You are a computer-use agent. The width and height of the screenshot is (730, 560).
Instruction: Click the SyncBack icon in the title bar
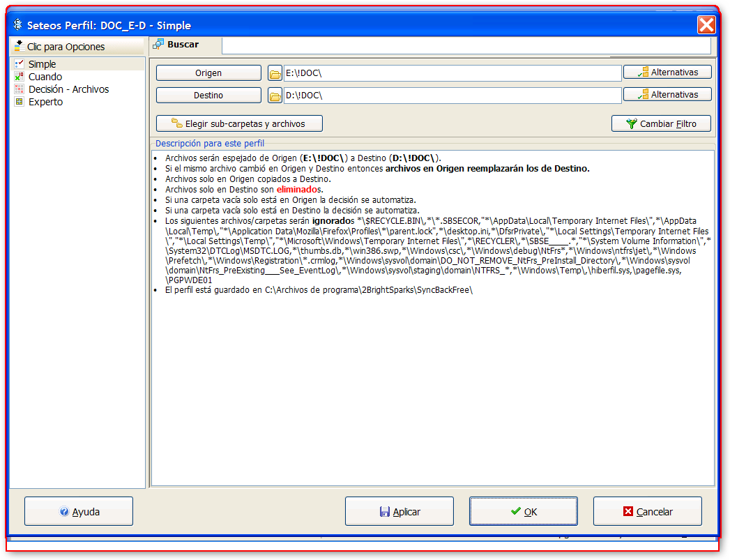[x=17, y=25]
